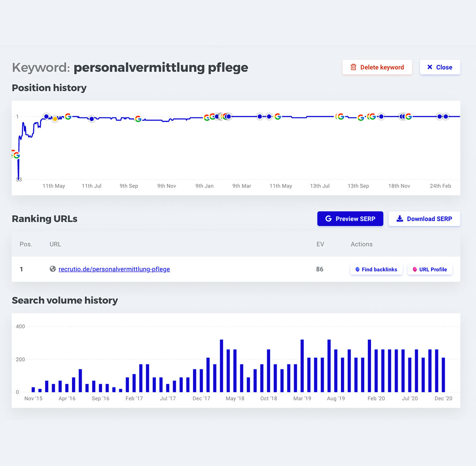Screen dimensions: 476x466
Task: Click the yellow dot marker on position chart
Action: [55, 119]
